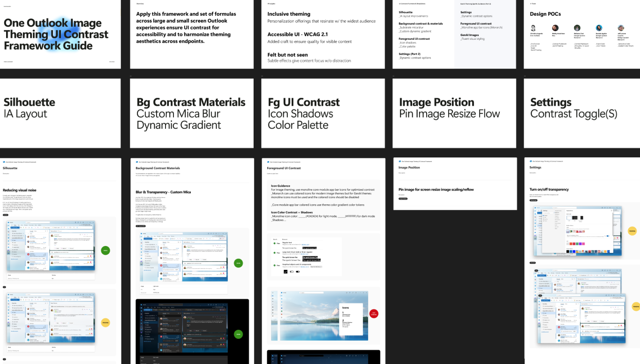Viewport: 640px width, 364px height.
Task: Click 'Background contrast & materials' in the breakdown list
Action: point(421,23)
